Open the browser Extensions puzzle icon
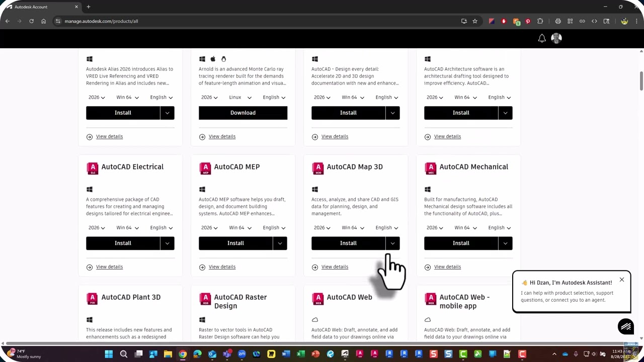This screenshot has height=362, width=644. (540, 21)
